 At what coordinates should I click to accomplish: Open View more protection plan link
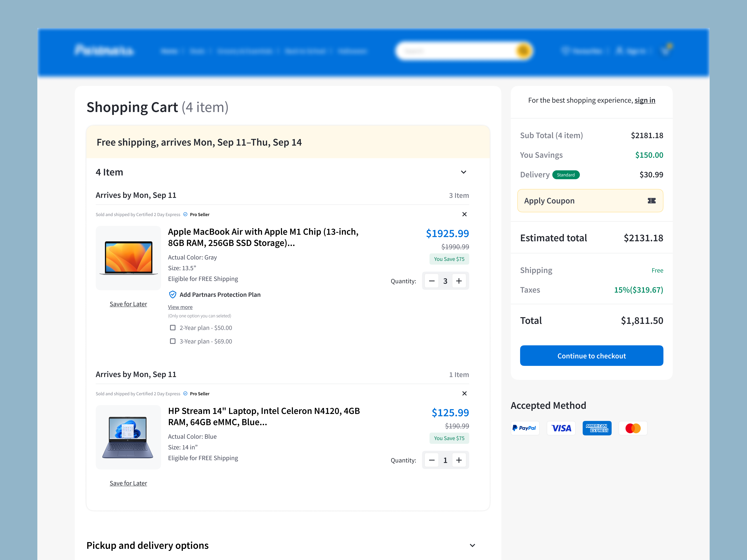tap(180, 307)
